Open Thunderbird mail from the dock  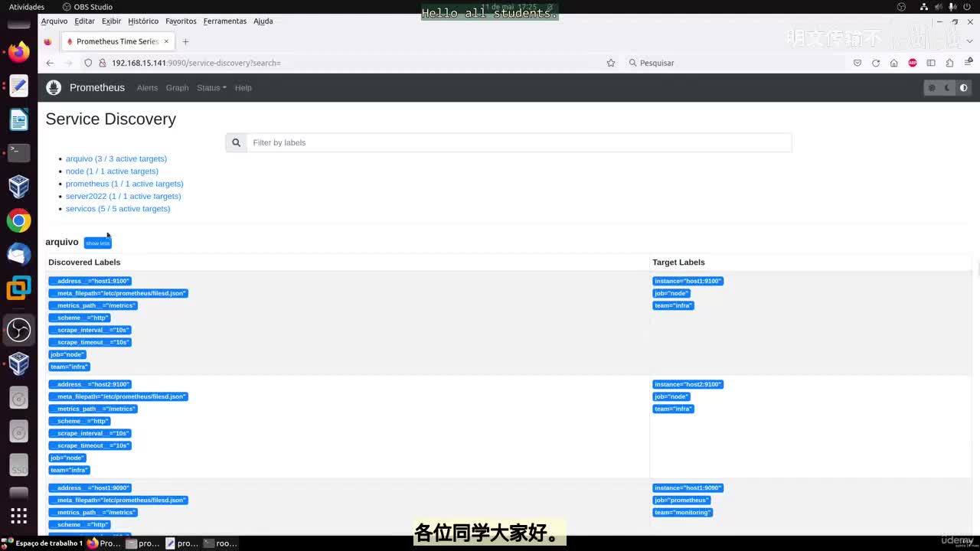pyautogui.click(x=18, y=254)
